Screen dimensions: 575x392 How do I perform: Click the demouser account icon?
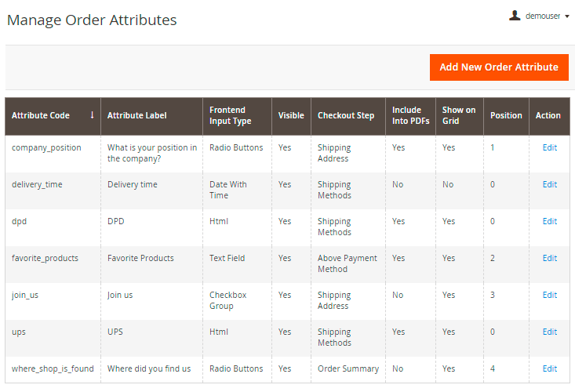pos(515,16)
